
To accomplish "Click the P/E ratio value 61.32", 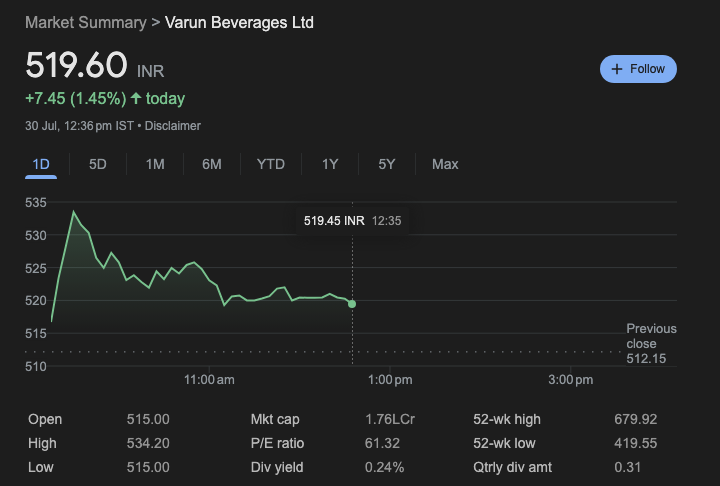I will pos(382,443).
